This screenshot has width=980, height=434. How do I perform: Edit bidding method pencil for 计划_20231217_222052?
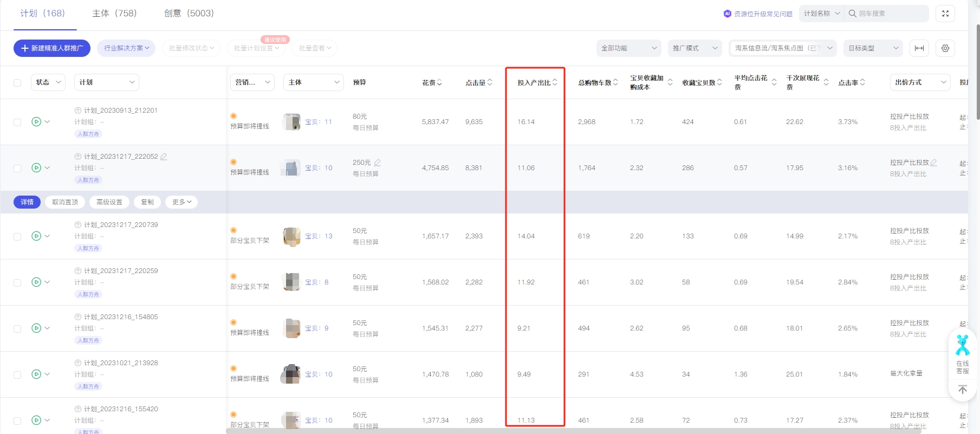tap(933, 163)
